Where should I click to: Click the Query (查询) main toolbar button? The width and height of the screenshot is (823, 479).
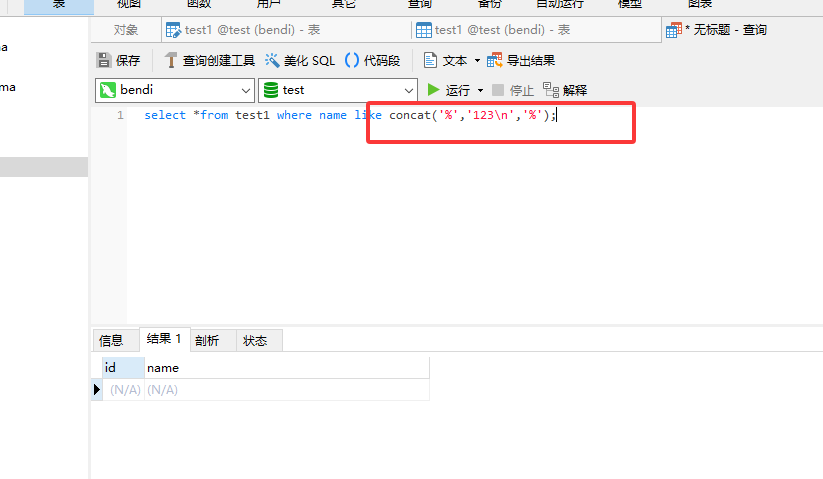tap(420, 4)
